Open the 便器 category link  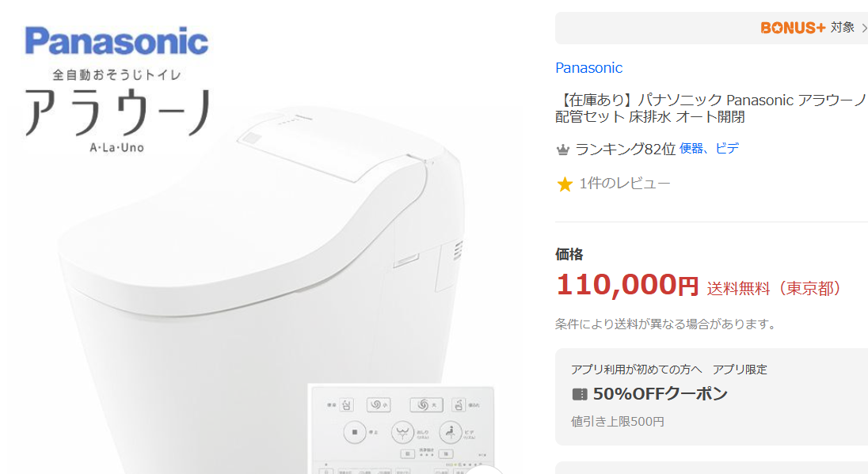(x=691, y=148)
